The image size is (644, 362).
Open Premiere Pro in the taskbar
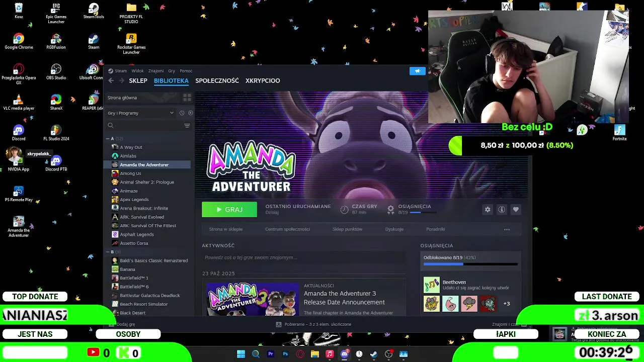pos(271,354)
